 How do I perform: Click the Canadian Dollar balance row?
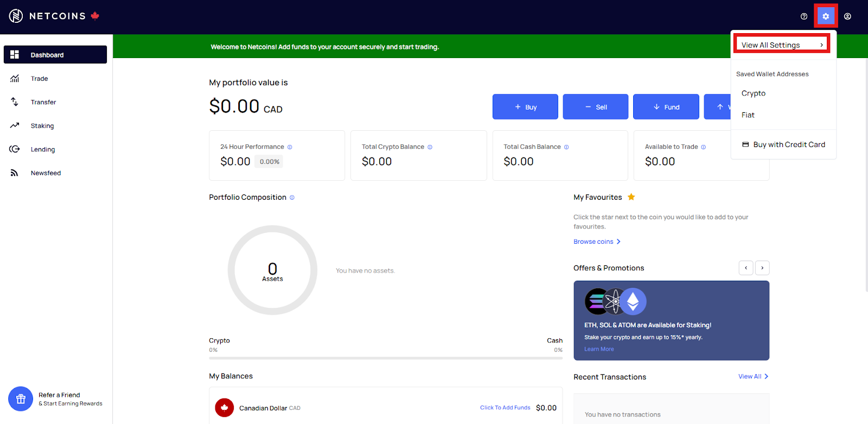click(386, 407)
